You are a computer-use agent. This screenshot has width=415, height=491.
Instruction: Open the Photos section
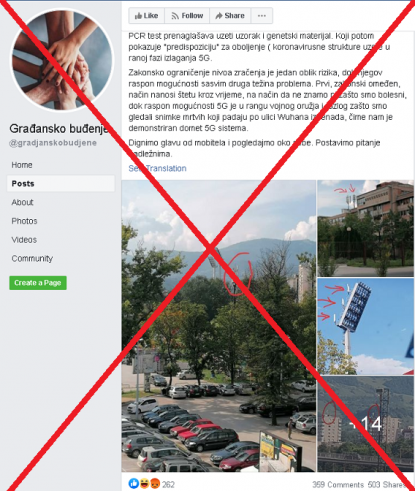point(24,221)
